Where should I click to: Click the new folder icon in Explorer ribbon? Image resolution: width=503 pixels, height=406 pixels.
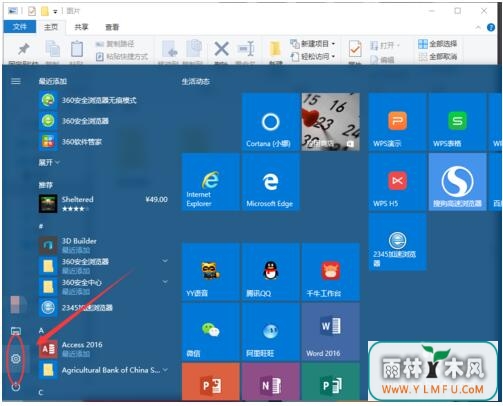pos(275,49)
